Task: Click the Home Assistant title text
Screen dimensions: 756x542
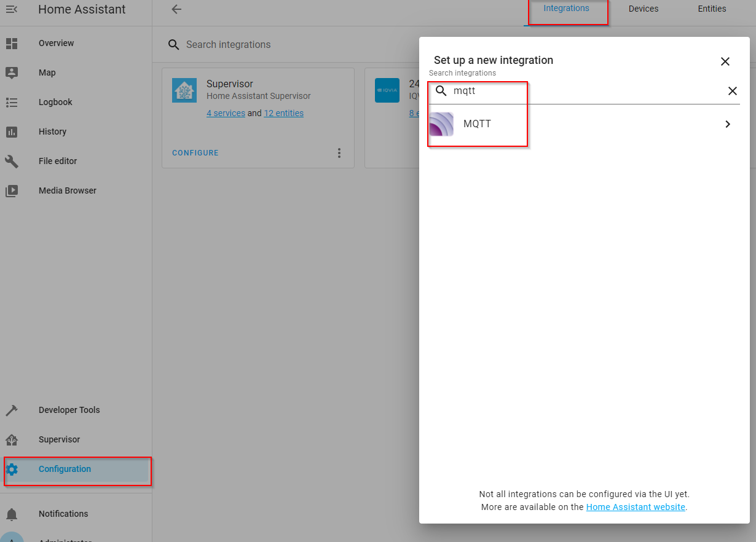Action: click(82, 9)
